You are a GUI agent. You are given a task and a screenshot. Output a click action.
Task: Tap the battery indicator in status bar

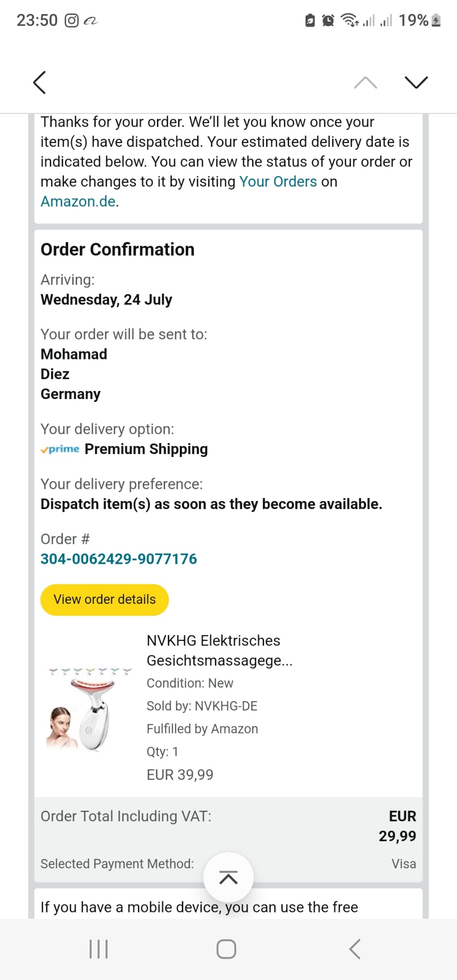click(436, 21)
